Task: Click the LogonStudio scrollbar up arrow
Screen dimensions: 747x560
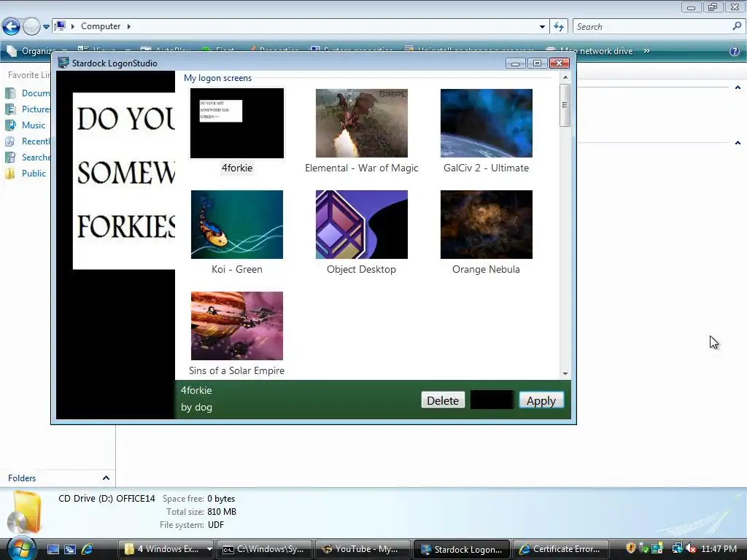Action: (x=565, y=77)
